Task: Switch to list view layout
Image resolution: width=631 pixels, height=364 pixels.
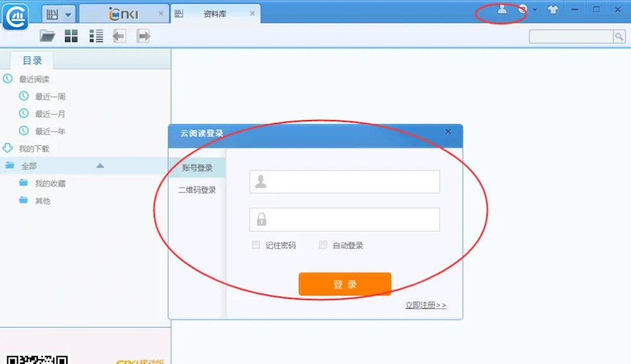Action: (x=96, y=36)
